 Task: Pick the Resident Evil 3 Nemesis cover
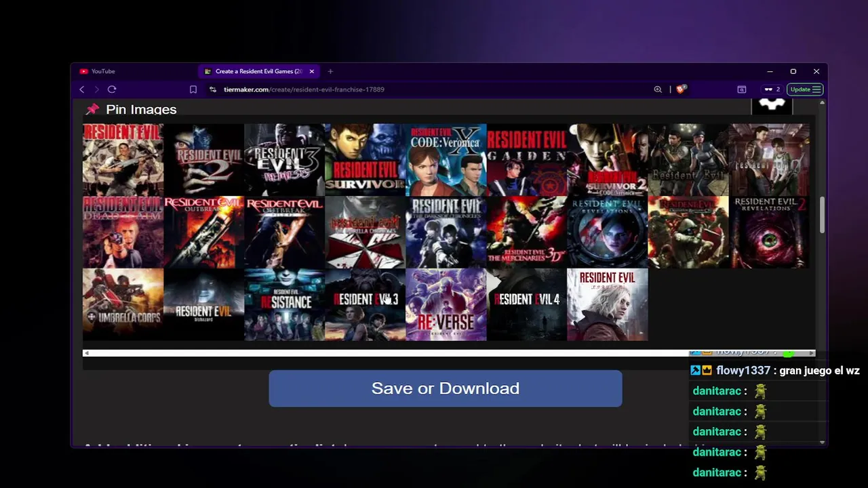click(x=284, y=160)
